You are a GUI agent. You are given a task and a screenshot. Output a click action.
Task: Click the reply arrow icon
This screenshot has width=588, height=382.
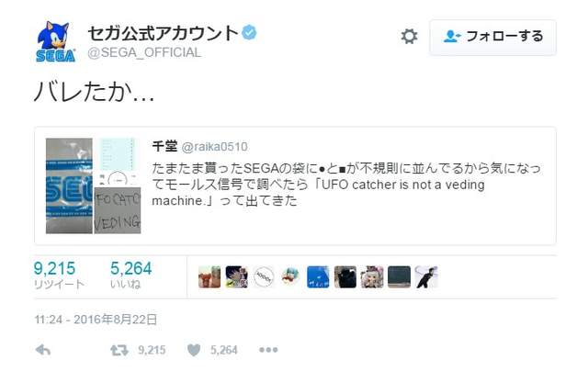tap(43, 350)
